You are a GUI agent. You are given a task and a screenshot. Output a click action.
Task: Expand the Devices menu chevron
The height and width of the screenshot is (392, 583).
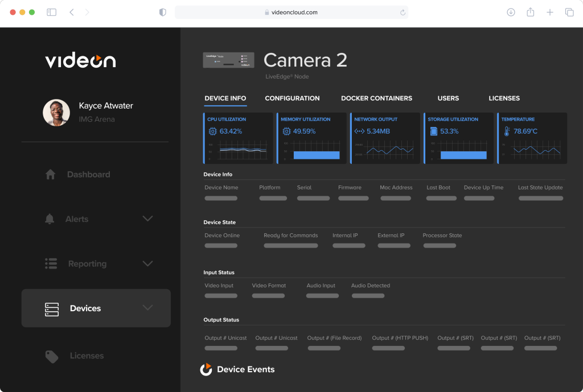pos(147,308)
